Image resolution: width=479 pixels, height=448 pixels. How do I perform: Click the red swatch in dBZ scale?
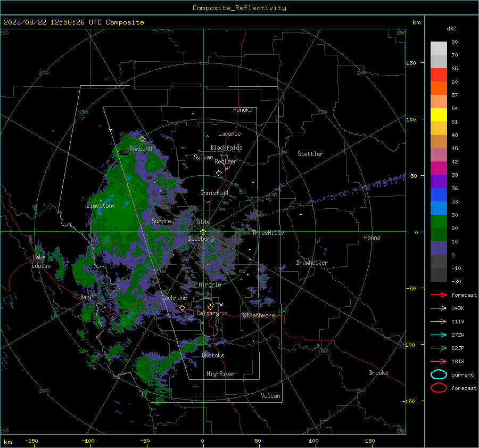[439, 75]
